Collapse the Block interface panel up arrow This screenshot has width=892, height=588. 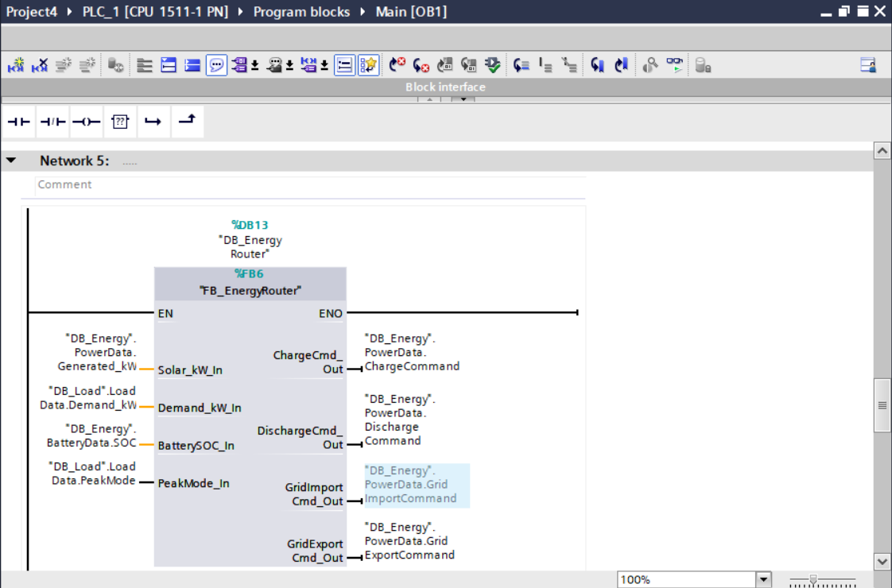pyautogui.click(x=429, y=99)
